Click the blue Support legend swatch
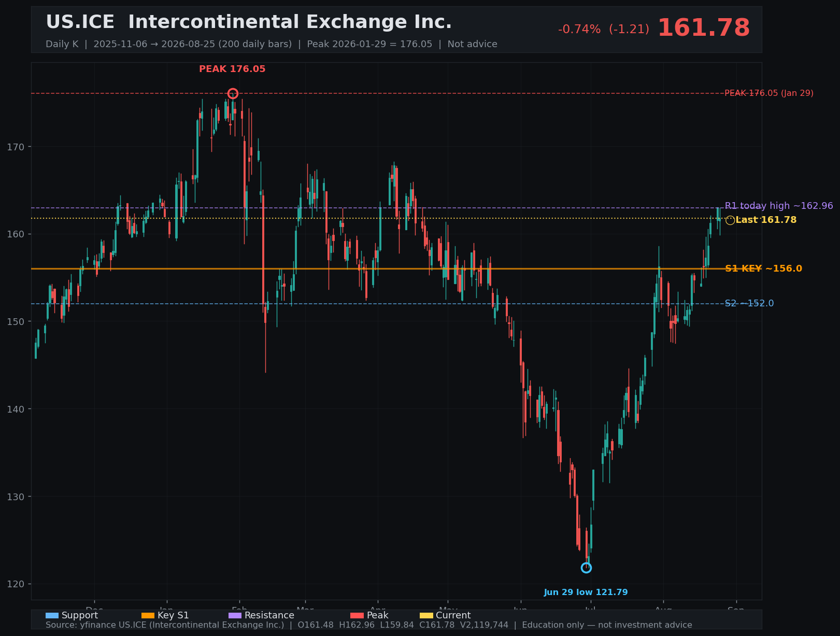The height and width of the screenshot is (636, 840). coord(52,616)
